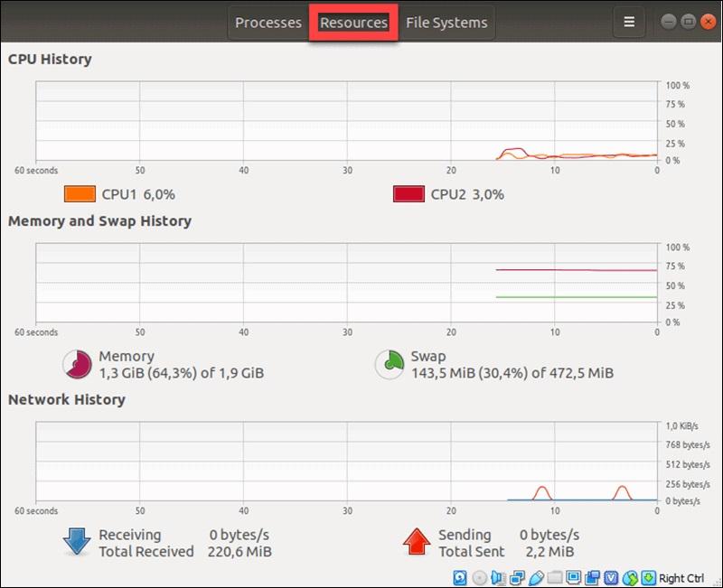Click the Memory pie chart color picker
Viewport: 723px width, 588px height.
[77, 364]
